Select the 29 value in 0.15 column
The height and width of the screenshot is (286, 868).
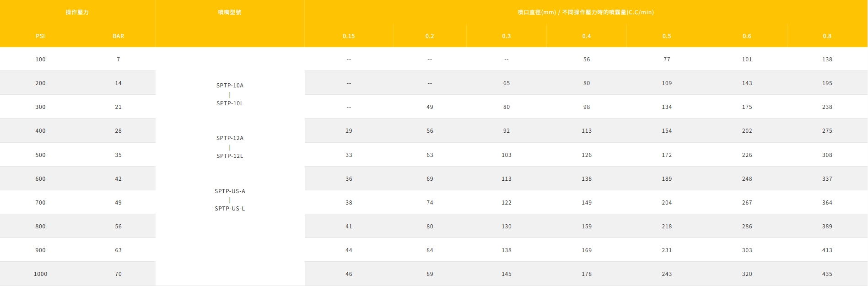click(x=349, y=131)
